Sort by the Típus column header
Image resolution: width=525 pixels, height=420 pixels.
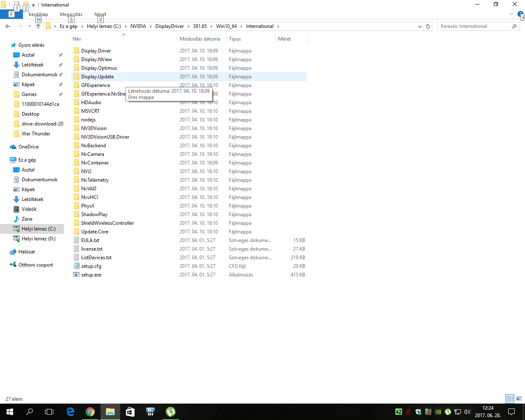pos(235,39)
